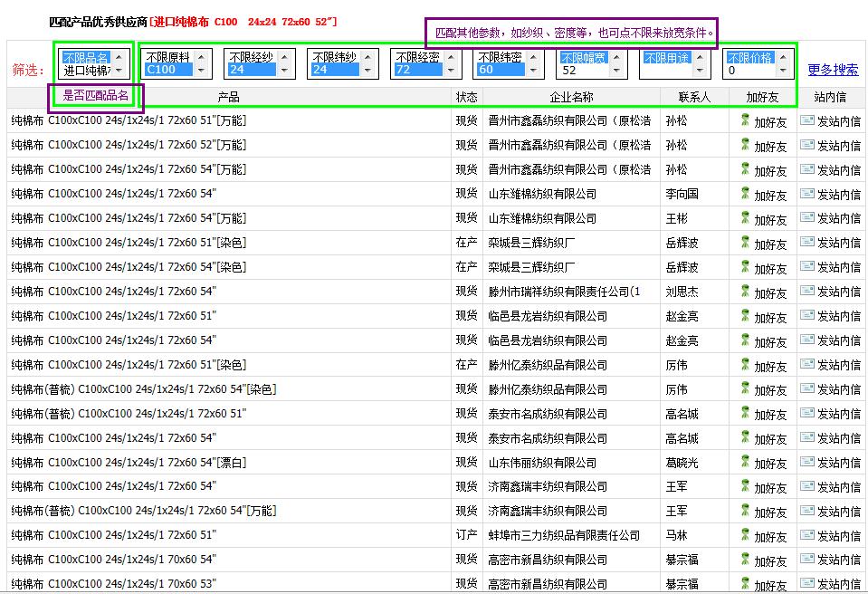Click message envelope icon in 刘思杰's row

click(806, 292)
